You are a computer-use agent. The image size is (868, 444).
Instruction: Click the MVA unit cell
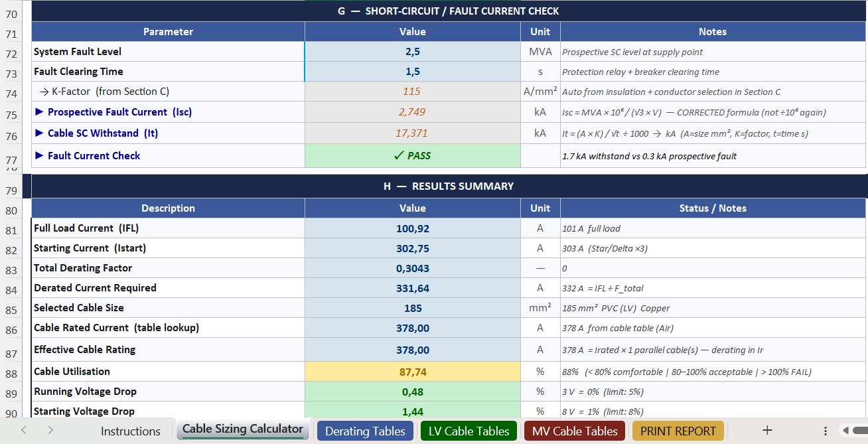(540, 52)
